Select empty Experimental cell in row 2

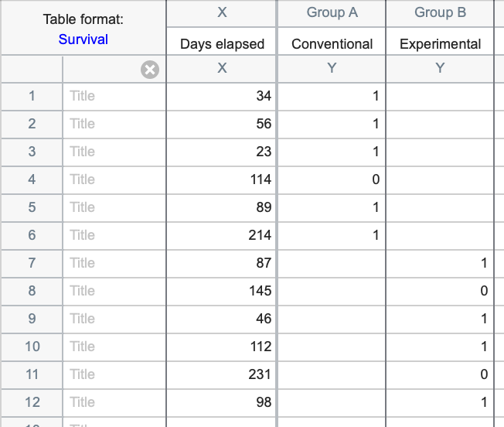[440, 124]
